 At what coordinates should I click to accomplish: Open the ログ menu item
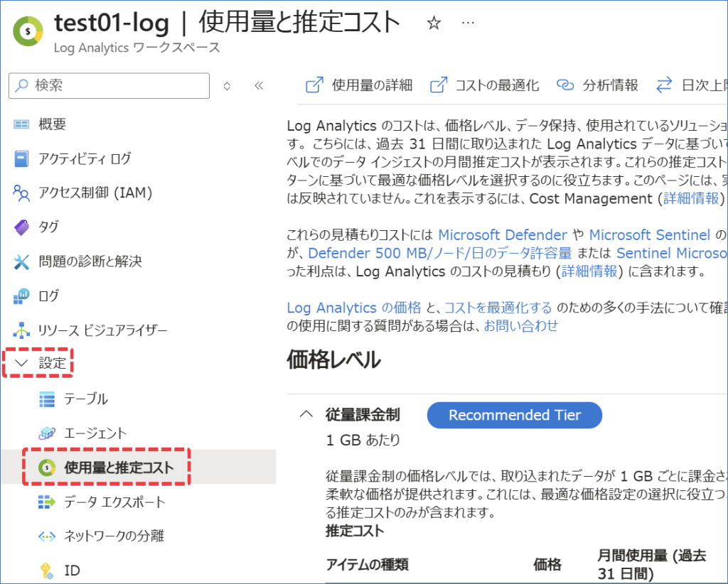click(x=48, y=296)
